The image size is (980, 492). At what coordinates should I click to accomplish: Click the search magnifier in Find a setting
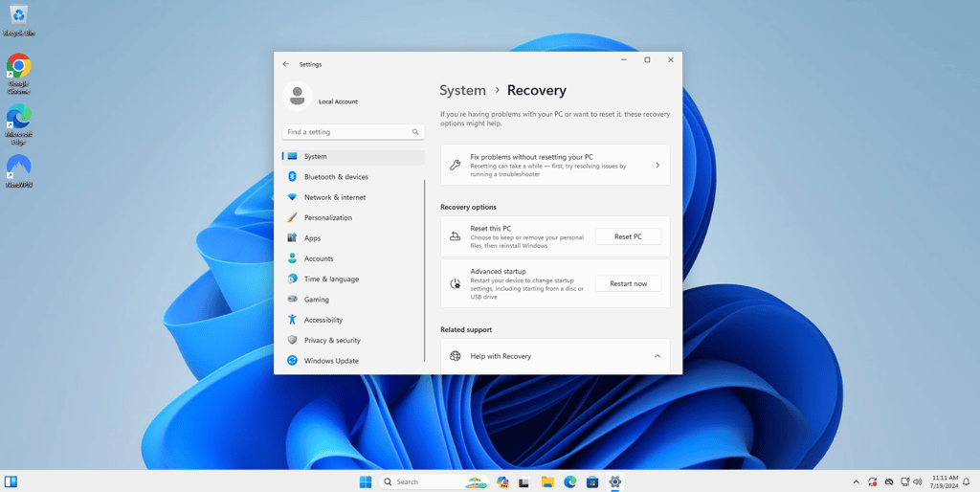click(x=415, y=132)
